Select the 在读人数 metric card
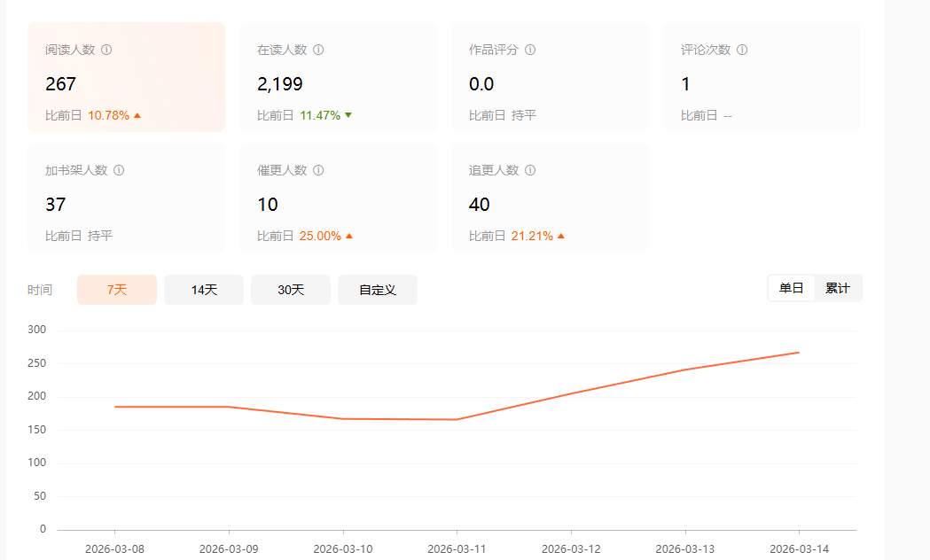Image resolution: width=930 pixels, height=560 pixels. [x=338, y=77]
